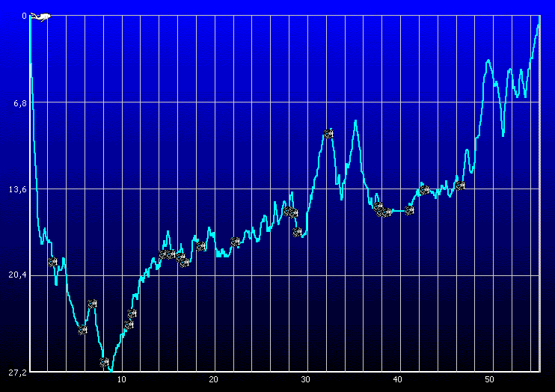This screenshot has height=392, width=555.
Task: Open camera marker on small peak near minute 7
Action: tap(93, 304)
